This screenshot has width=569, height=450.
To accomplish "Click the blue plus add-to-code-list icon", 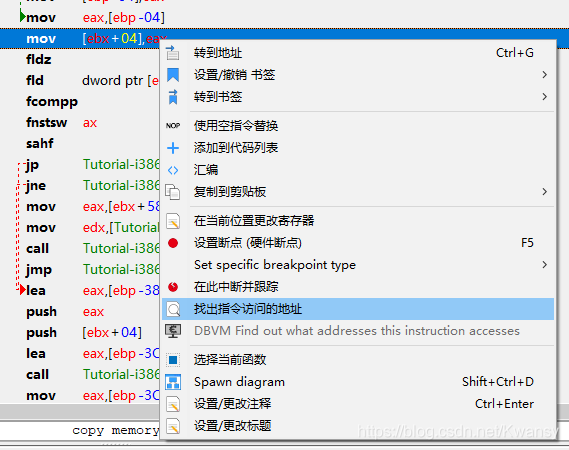I will coord(173,148).
